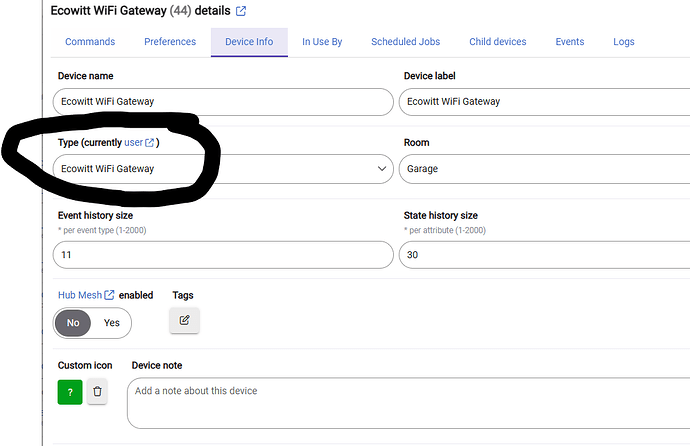
Task: View the Child devices tab
Action: point(498,42)
